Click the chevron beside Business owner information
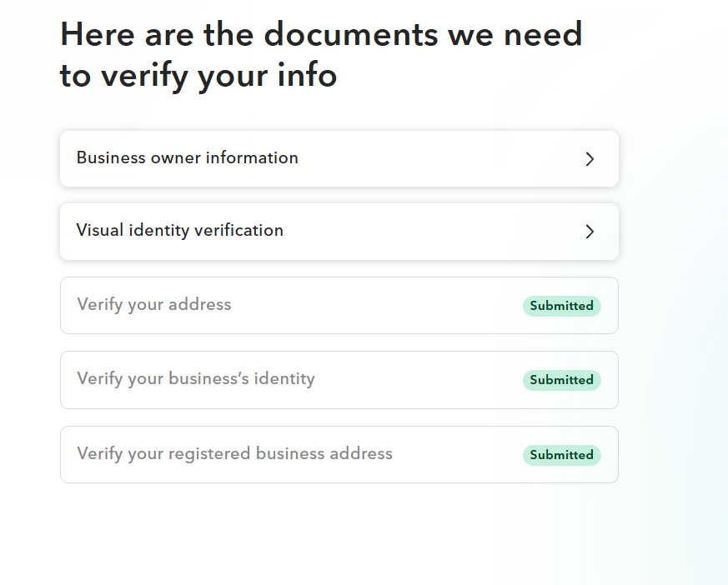The width and height of the screenshot is (728, 585). 590,159
